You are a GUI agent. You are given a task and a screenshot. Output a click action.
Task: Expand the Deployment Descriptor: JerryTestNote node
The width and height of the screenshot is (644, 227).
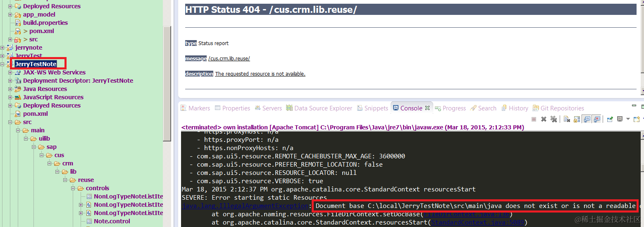click(x=10, y=81)
